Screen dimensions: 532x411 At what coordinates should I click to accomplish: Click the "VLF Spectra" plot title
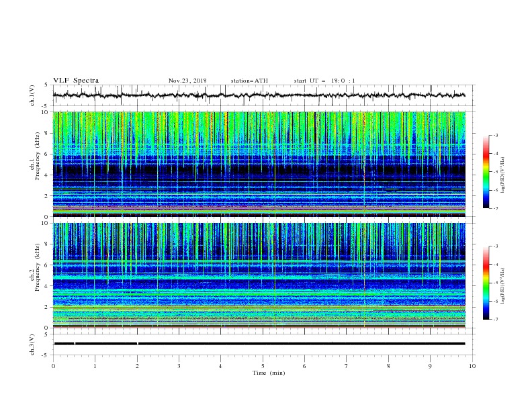coord(76,81)
